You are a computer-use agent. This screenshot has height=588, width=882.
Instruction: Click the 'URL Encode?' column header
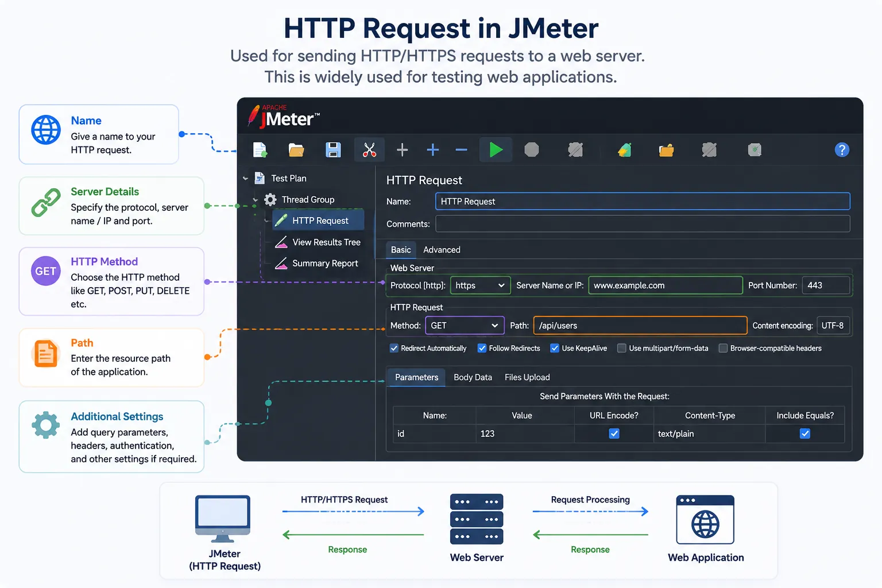(614, 415)
